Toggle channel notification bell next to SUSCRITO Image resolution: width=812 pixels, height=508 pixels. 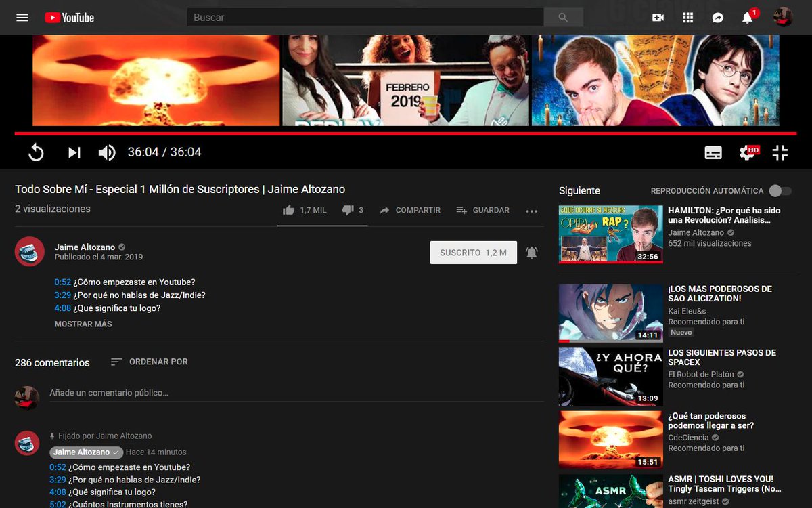pyautogui.click(x=532, y=253)
